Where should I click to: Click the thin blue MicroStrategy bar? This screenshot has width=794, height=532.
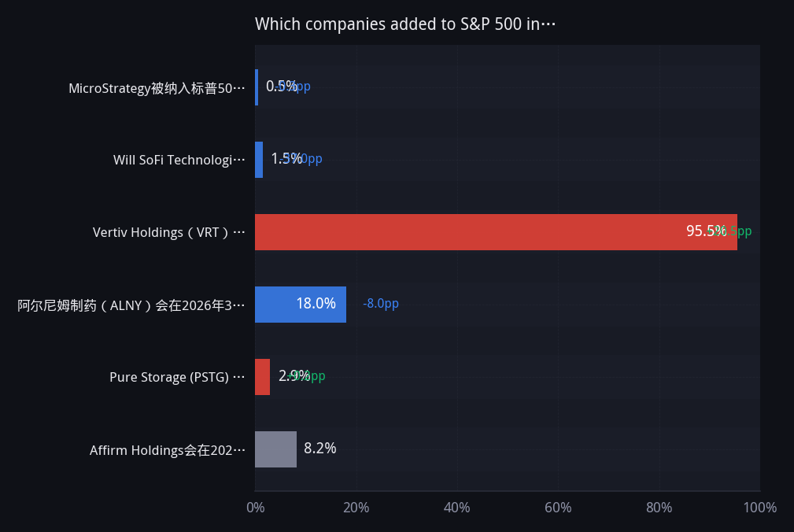257,87
